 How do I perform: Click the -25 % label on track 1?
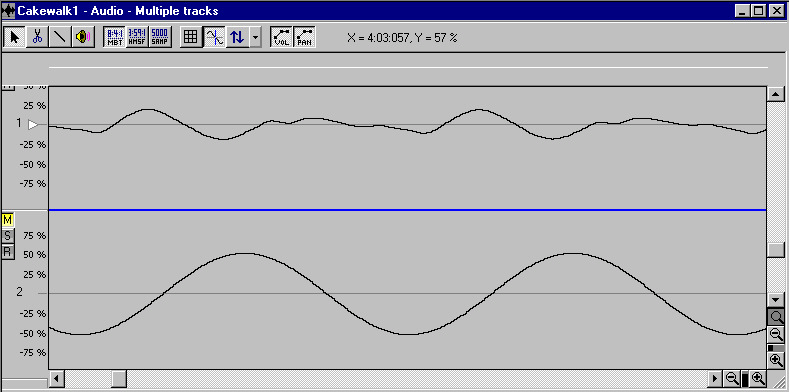pyautogui.click(x=32, y=145)
